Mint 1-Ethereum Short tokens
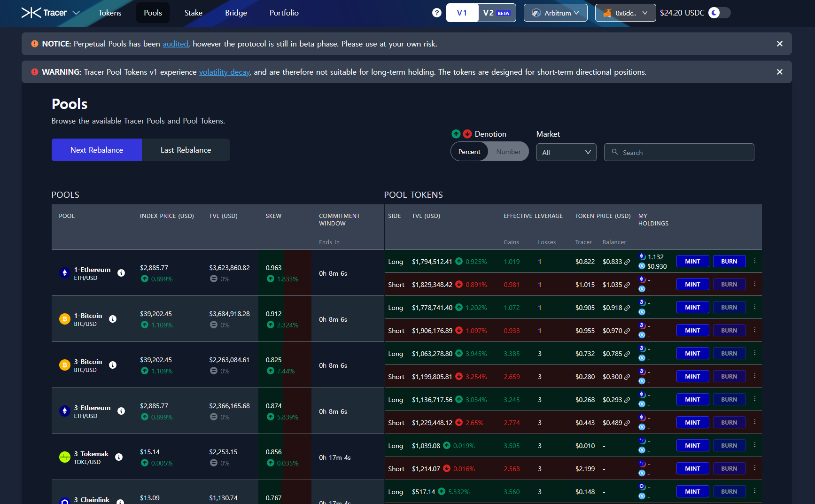 point(692,284)
